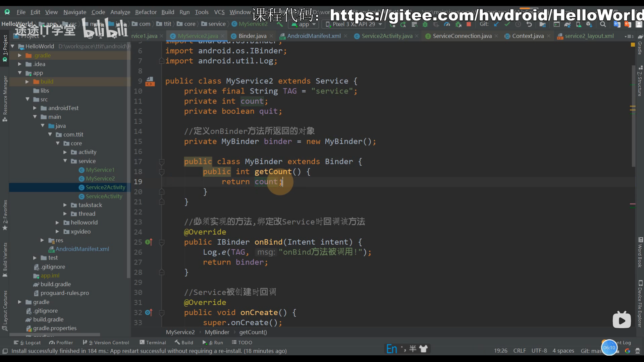Image resolution: width=644 pixels, height=362 pixels.
Task: Open the 9: Version Control tool window
Action: (106, 343)
